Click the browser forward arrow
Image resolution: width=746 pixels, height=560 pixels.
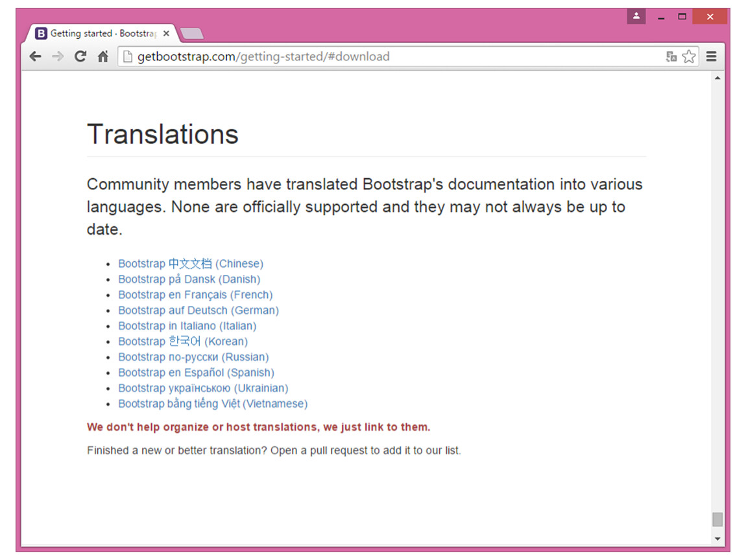point(58,56)
